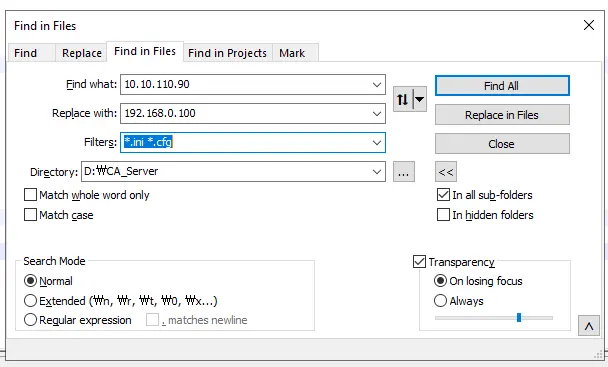Viewport: 608px width, 367px height.
Task: Expand the Find what history dropdown
Action: 377,85
